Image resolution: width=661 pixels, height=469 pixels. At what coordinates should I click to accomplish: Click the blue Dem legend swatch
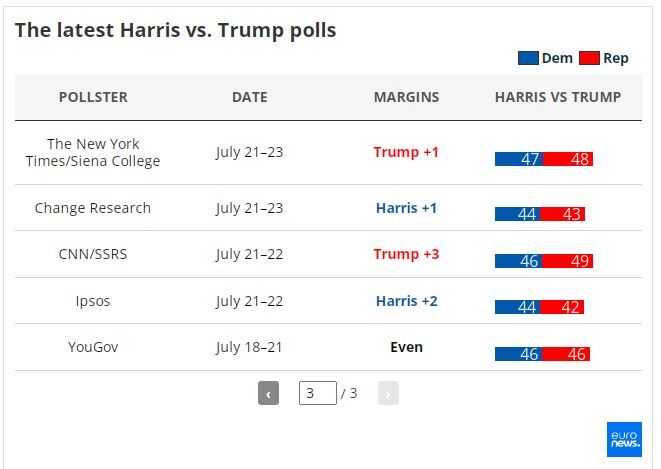tap(528, 58)
